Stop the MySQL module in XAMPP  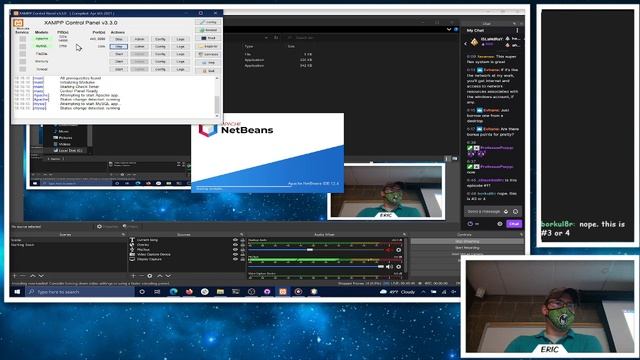coord(119,47)
